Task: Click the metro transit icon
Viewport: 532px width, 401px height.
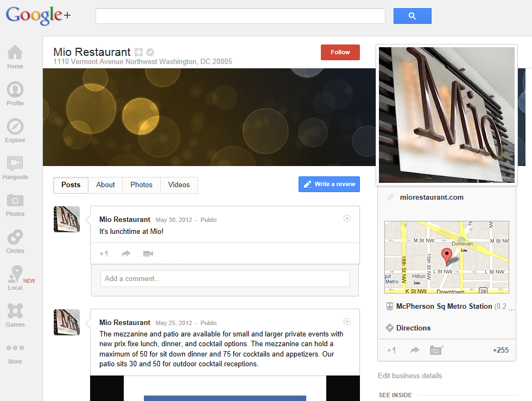Action: pos(390,307)
